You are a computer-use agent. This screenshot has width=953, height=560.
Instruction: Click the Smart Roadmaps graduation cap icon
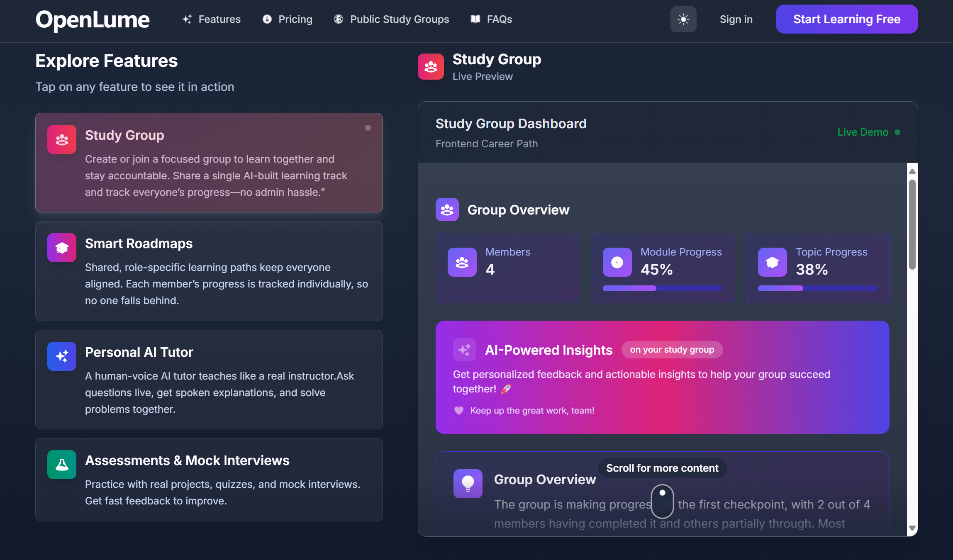(x=62, y=248)
